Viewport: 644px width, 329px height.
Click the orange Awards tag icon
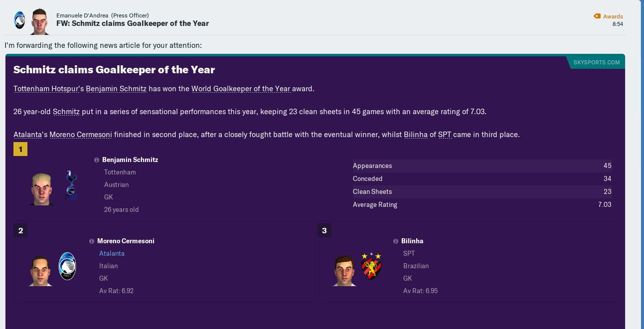596,16
